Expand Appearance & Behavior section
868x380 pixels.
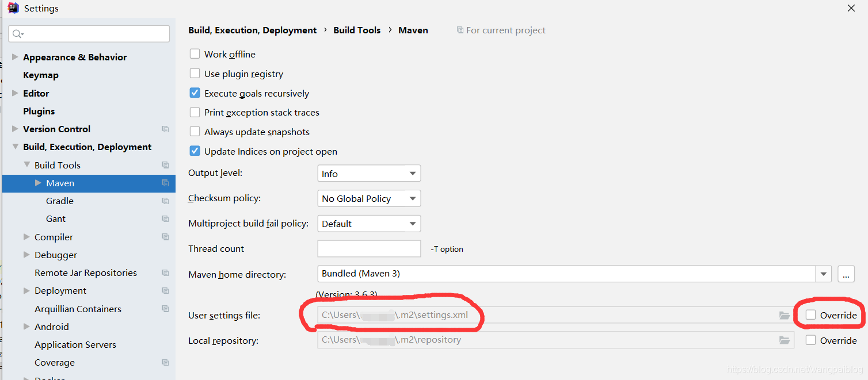click(15, 57)
